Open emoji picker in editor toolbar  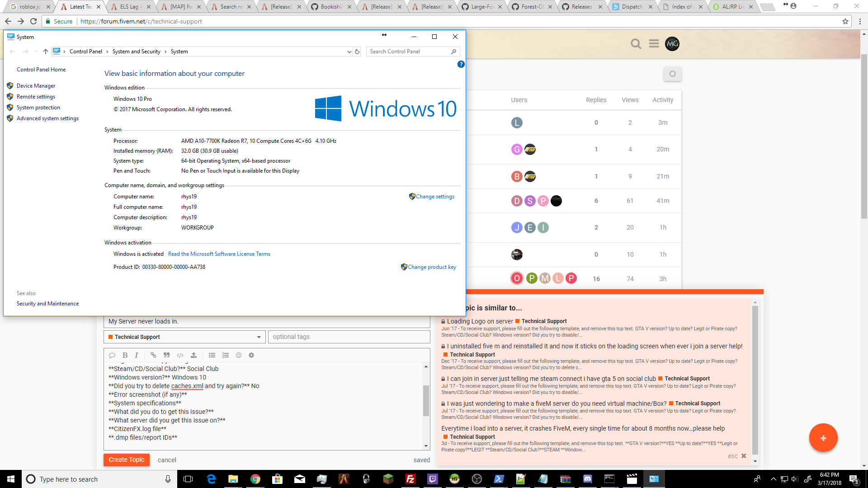pyautogui.click(x=239, y=355)
